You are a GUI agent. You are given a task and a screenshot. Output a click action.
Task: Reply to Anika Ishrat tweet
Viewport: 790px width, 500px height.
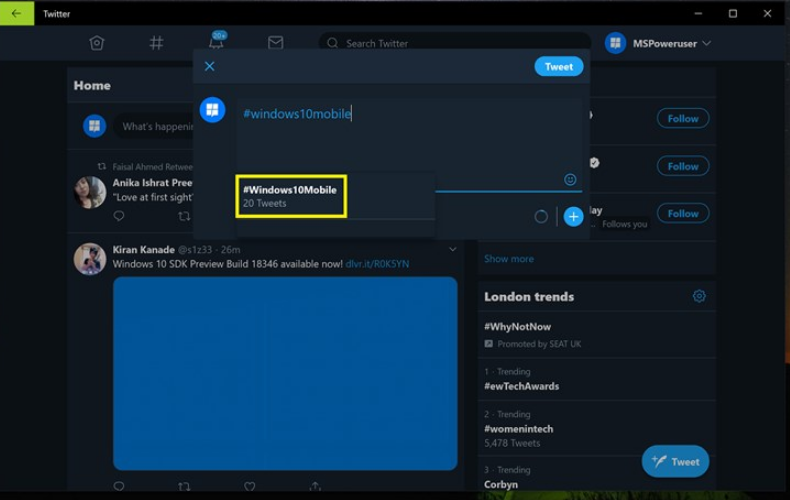point(119,216)
